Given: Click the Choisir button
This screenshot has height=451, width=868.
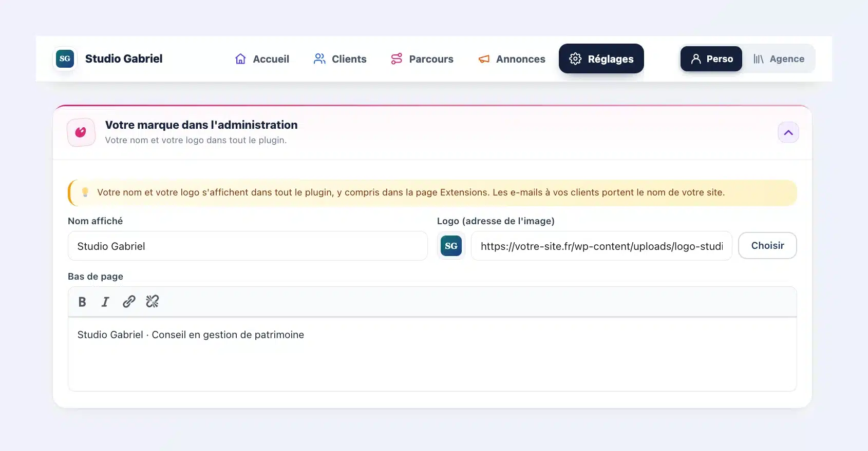Looking at the screenshot, I should point(767,246).
